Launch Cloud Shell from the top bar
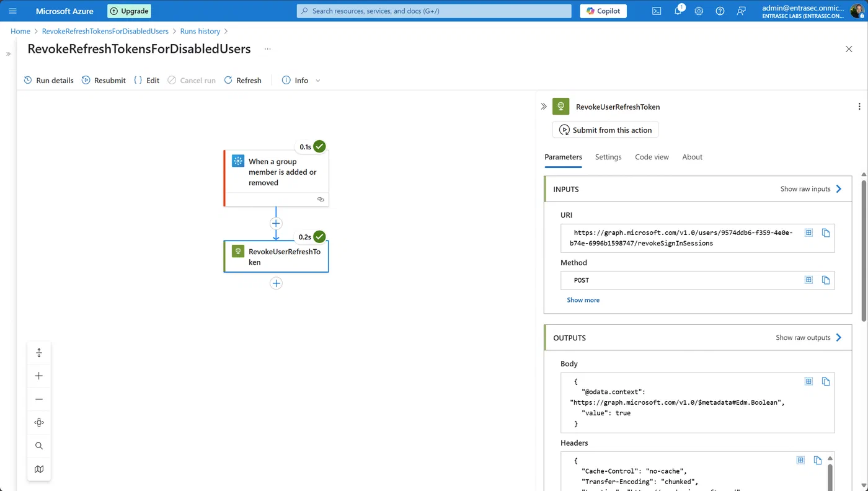Viewport: 868px width, 491px height. click(x=657, y=11)
